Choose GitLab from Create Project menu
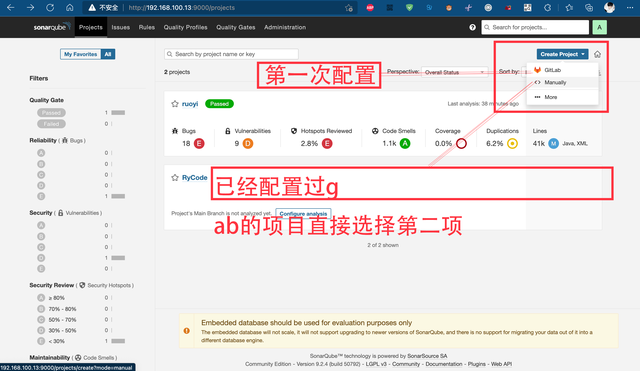 tap(562, 70)
